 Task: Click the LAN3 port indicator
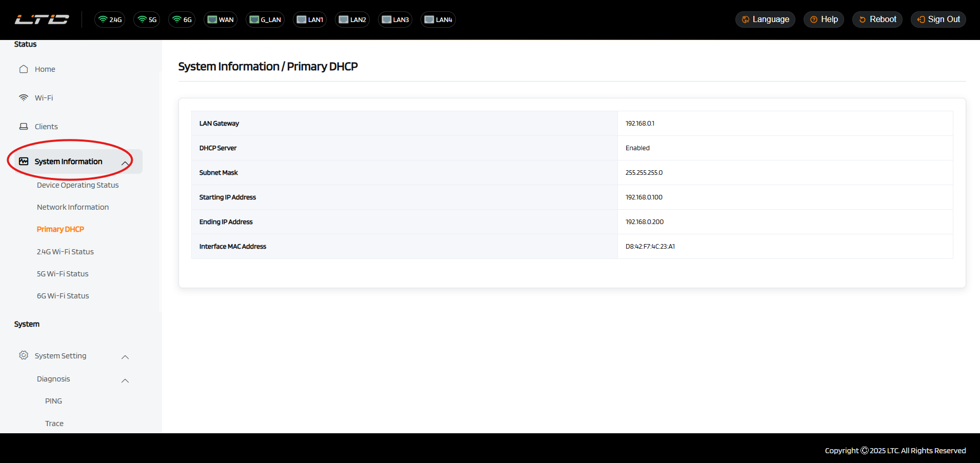point(395,19)
